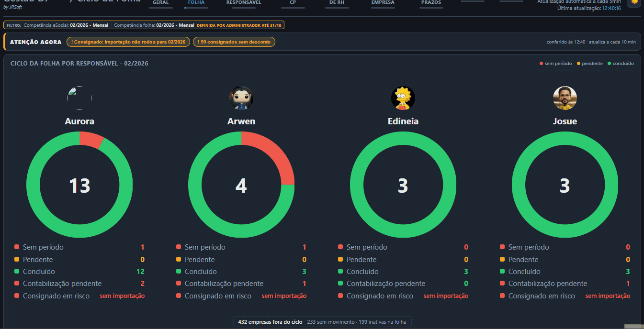Click Josue's 'Consignado em risco' label

coord(542,296)
